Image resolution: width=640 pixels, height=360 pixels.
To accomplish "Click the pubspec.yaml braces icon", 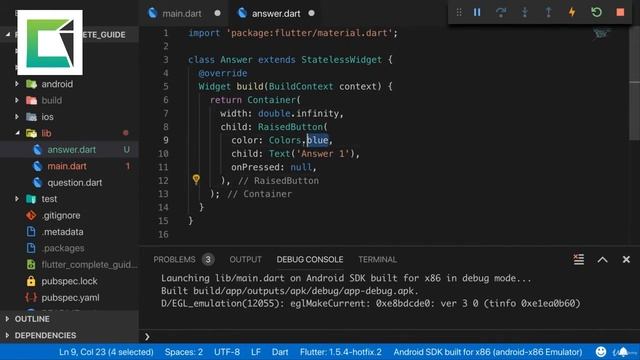I will click(31, 297).
